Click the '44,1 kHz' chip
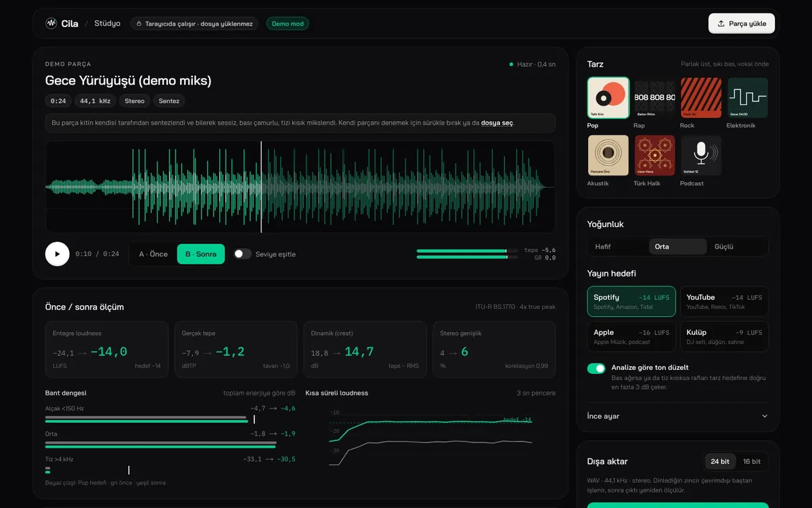The height and width of the screenshot is (508, 812). [95, 101]
